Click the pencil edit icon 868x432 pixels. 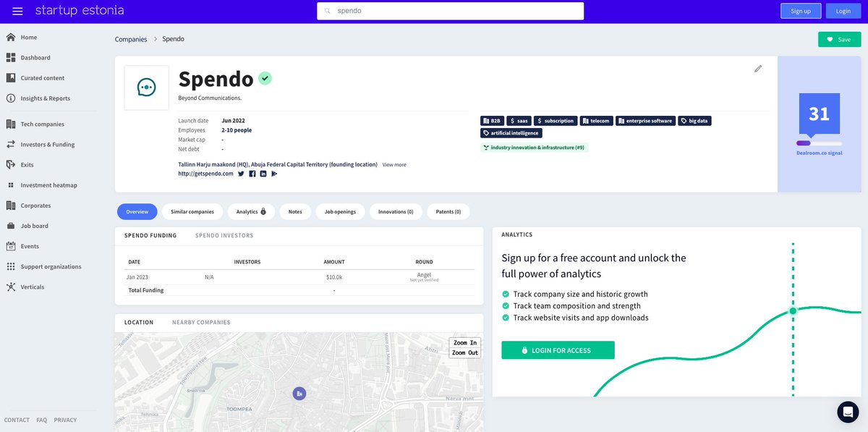(x=758, y=69)
